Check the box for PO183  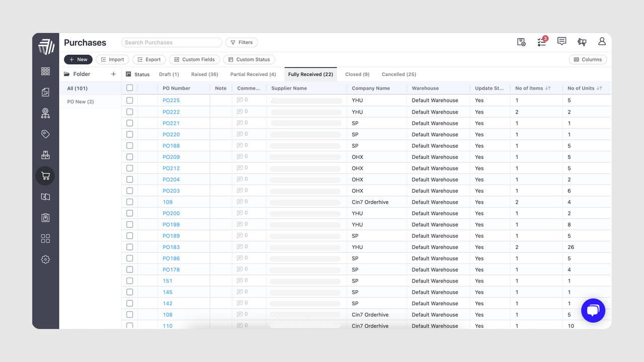point(129,247)
